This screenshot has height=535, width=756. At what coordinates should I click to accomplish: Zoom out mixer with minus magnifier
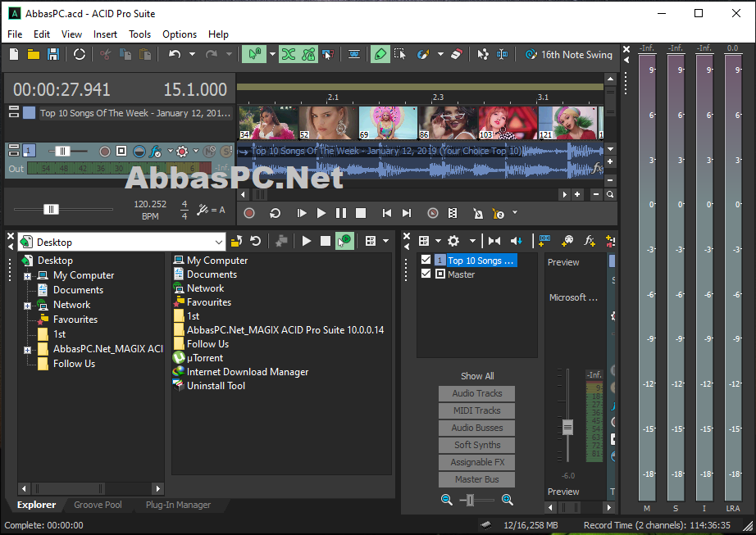447,500
